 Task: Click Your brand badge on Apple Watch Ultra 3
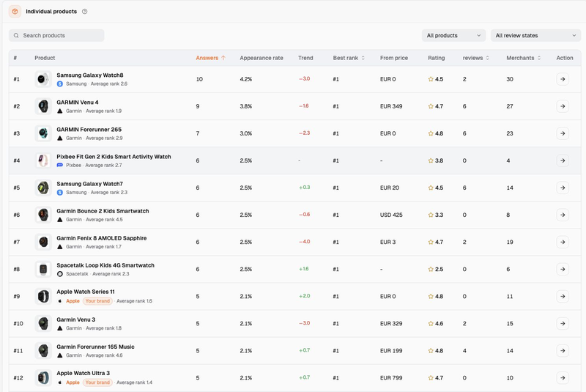97,382
